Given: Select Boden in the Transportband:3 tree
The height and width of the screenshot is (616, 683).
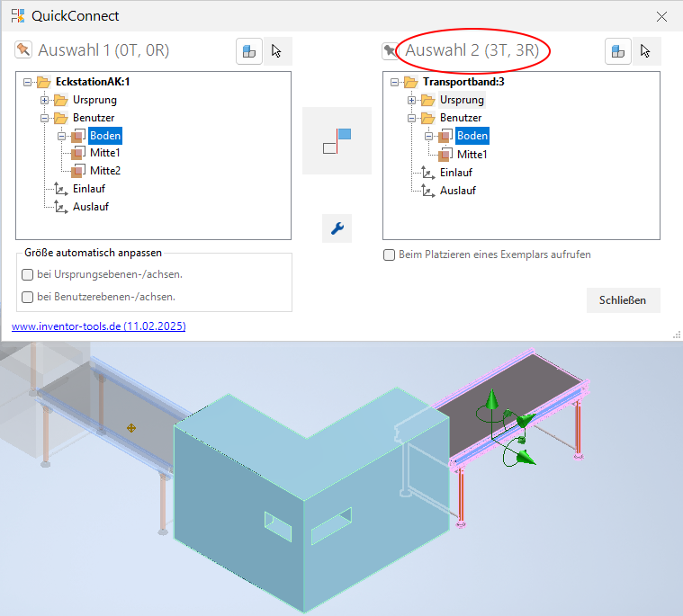Looking at the screenshot, I should [x=472, y=136].
